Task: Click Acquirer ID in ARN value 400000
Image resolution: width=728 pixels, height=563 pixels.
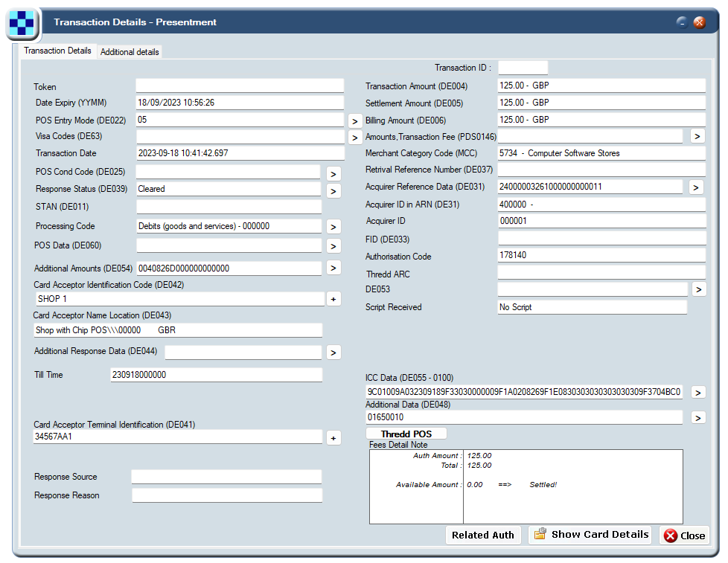Action: coord(601,205)
